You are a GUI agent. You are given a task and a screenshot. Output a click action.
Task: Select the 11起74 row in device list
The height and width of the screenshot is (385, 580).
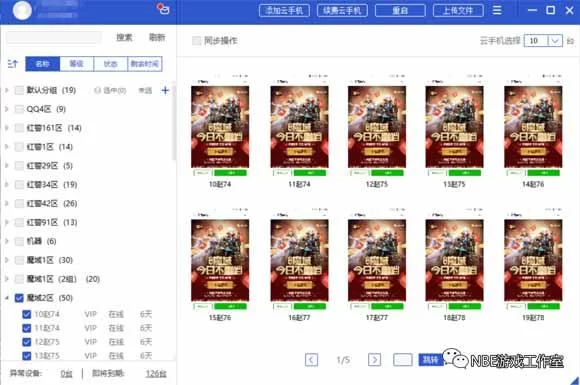click(87, 328)
